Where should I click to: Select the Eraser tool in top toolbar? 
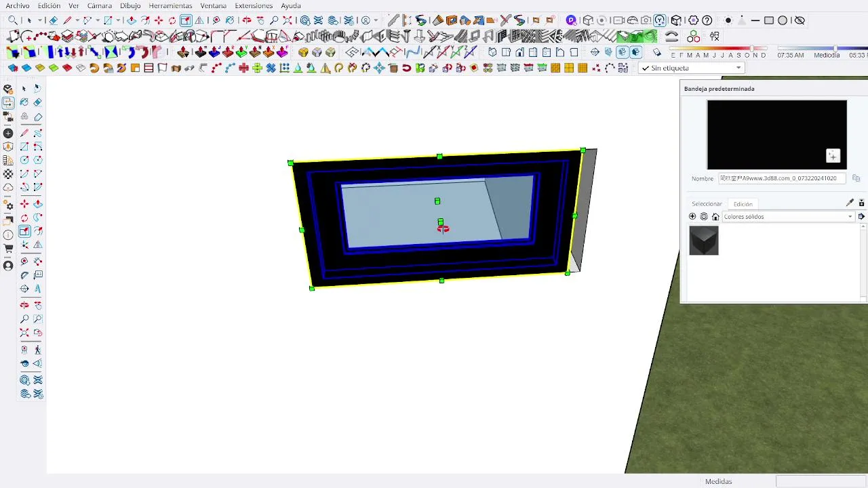click(53, 20)
